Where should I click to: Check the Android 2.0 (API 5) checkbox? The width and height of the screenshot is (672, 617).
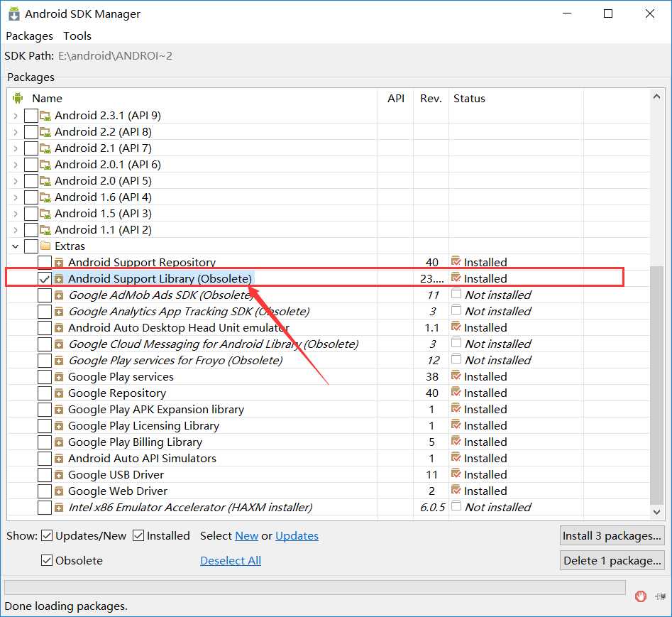pos(31,181)
